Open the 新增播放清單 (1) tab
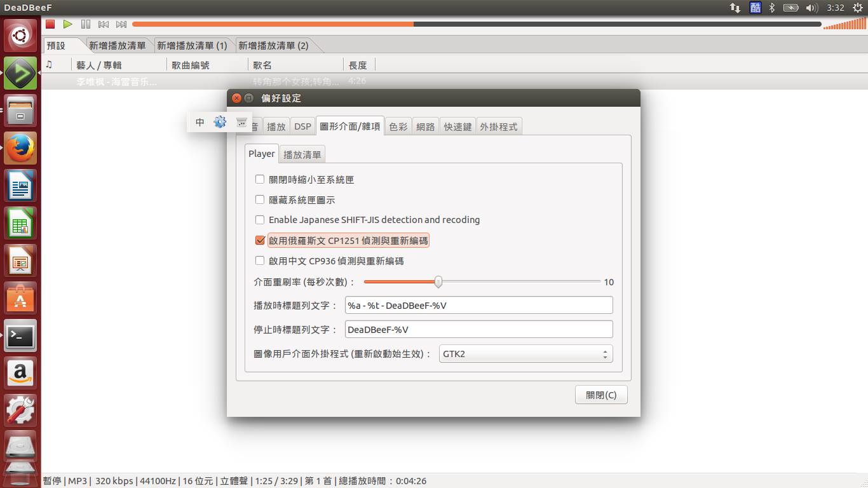This screenshot has height=488, width=868. point(192,45)
